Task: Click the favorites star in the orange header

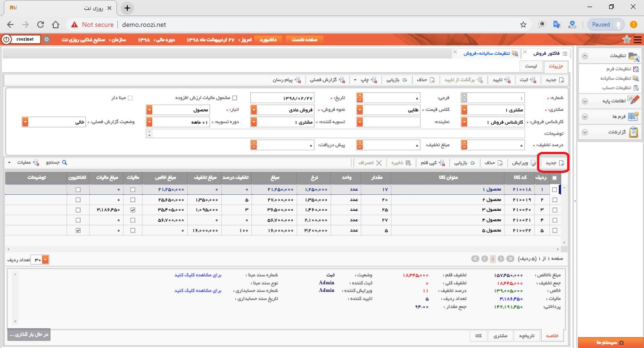Action: tap(627, 40)
